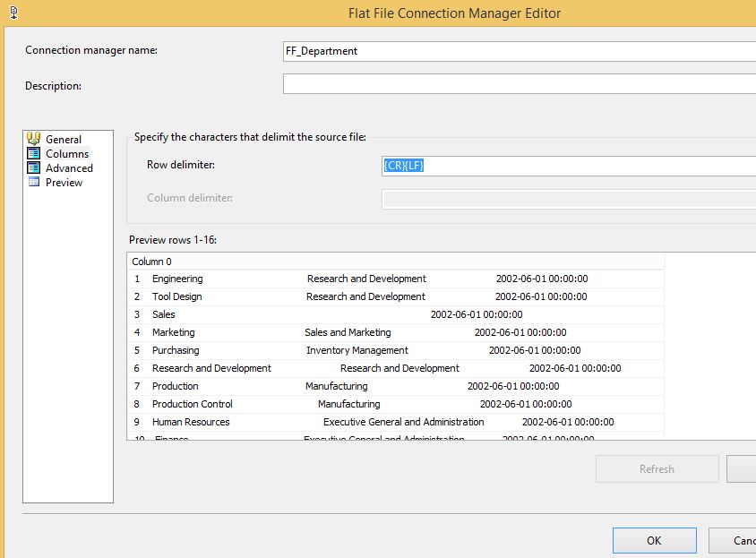
Task: Click the Preview rows 1-16 label
Action: [173, 240]
